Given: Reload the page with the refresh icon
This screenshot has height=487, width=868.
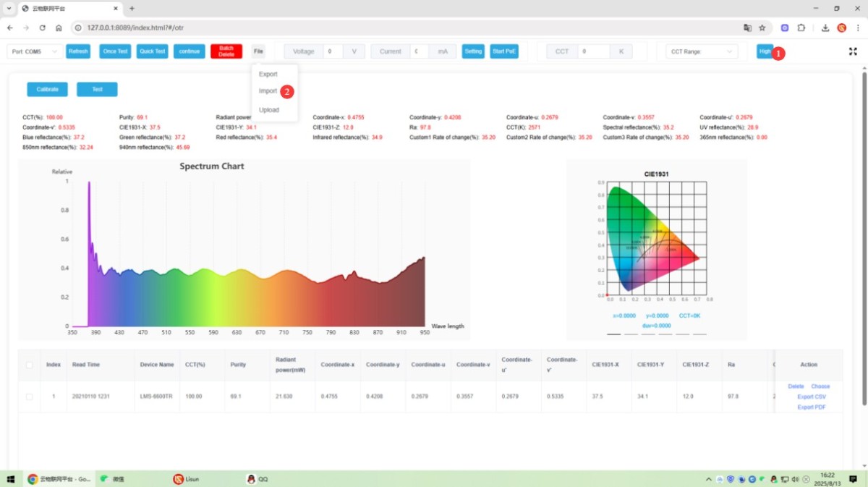Looking at the screenshot, I should coord(43,27).
